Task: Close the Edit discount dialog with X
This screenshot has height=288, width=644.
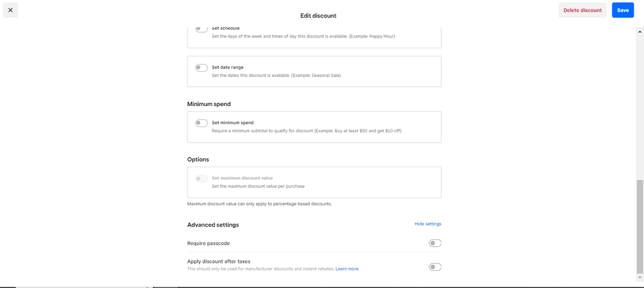Action: click(x=10, y=10)
